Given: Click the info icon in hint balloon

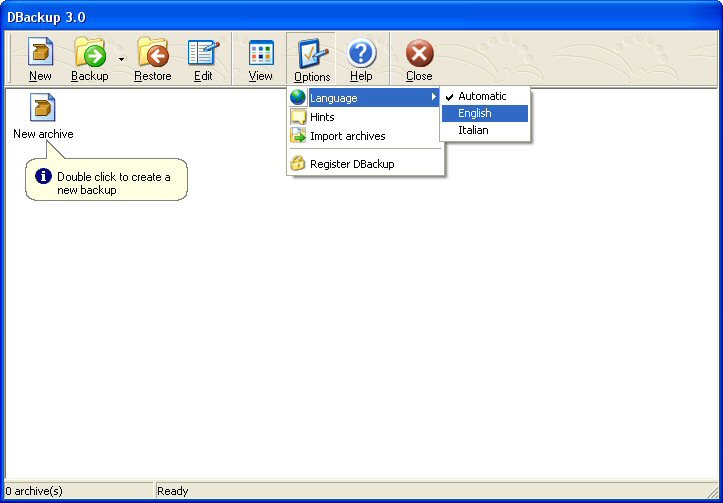Looking at the screenshot, I should tap(43, 176).
